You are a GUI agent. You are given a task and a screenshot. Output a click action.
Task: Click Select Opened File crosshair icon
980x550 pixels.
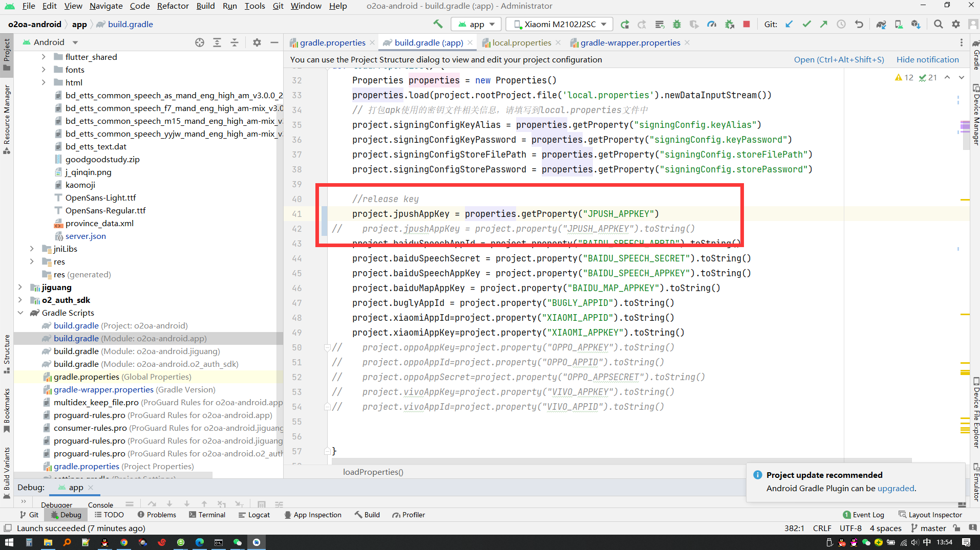pos(200,42)
